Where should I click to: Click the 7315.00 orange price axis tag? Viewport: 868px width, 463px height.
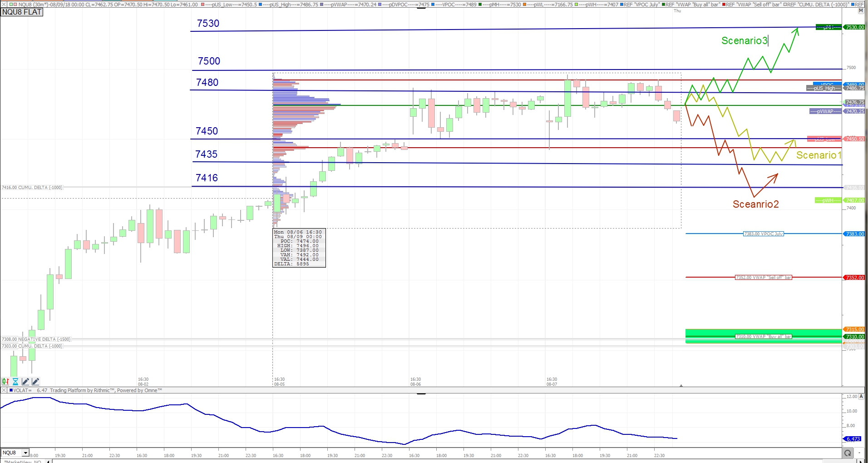tap(854, 329)
